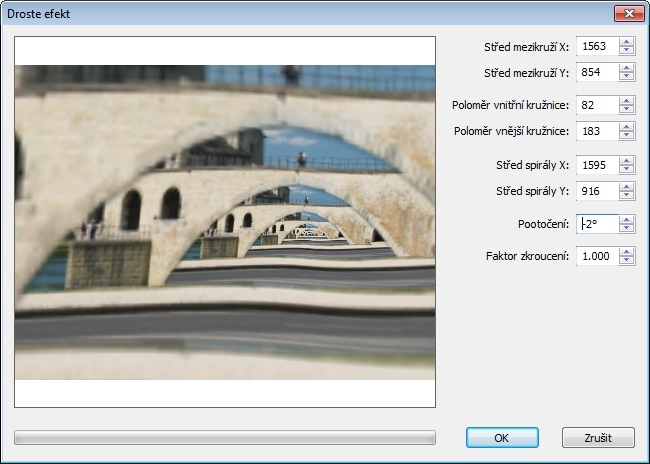Click the Střed mezikruží X field showing 1563

pyautogui.click(x=597, y=46)
